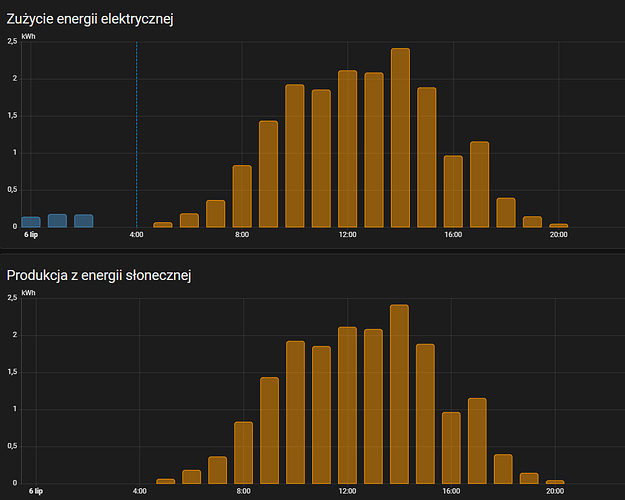This screenshot has width=625, height=500.
Task: Click the 6:00 bar in the Produkcja chart
Action: (191, 477)
